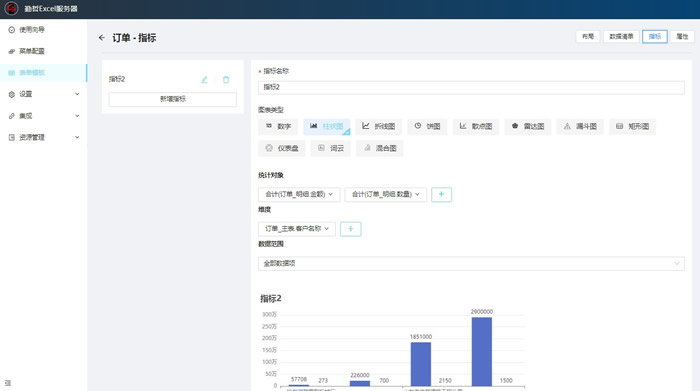This screenshot has width=700, height=391.
Task: Add a statistic object with the plus button
Action: (x=441, y=194)
